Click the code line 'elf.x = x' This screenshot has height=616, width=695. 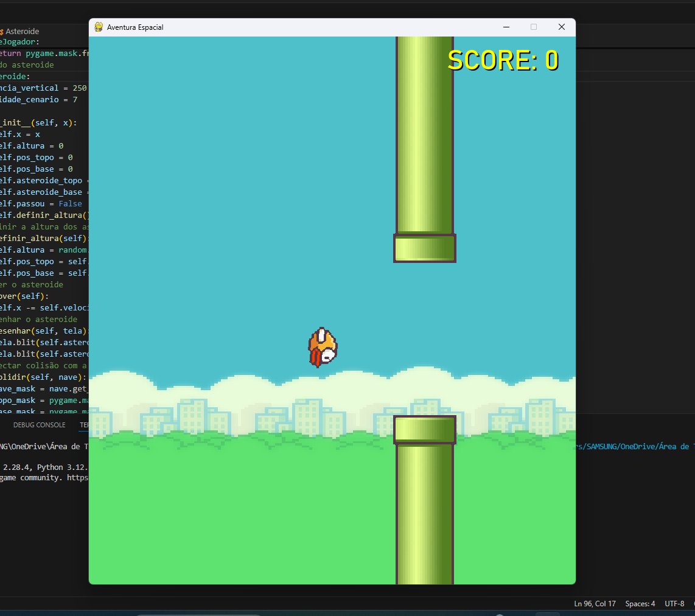[20, 135]
